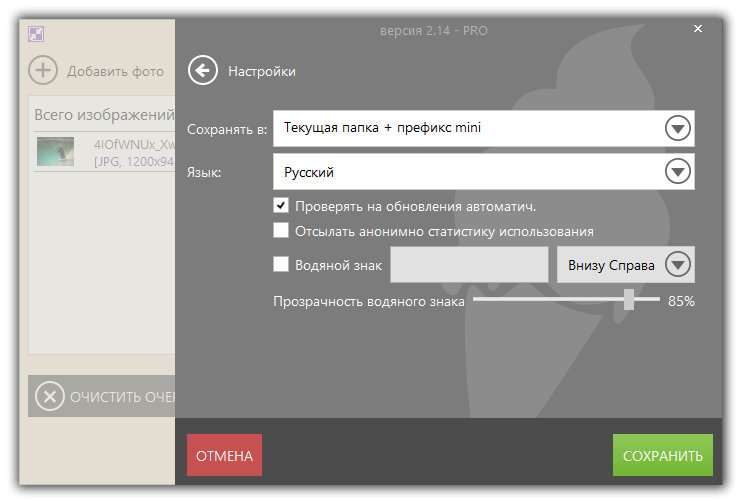Open the Сохранять в dropdown arrow
The width and height of the screenshot is (742, 504).
(x=678, y=128)
